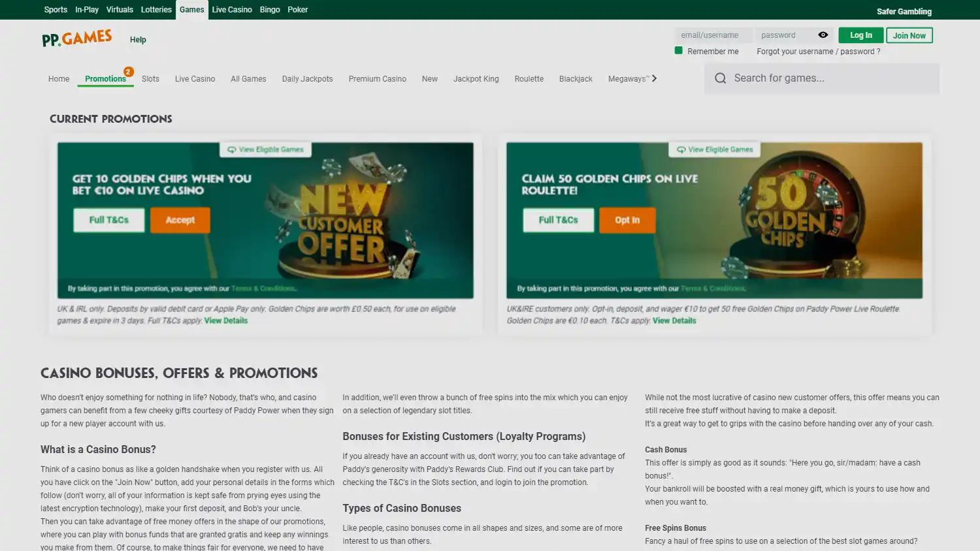
Task: Click the Casino Bonuses, Offers & Promotions heading
Action: (179, 373)
